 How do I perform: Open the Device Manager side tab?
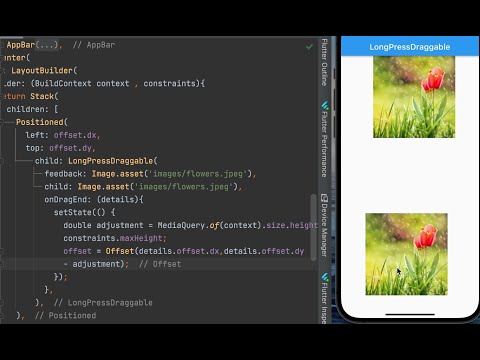(x=324, y=230)
